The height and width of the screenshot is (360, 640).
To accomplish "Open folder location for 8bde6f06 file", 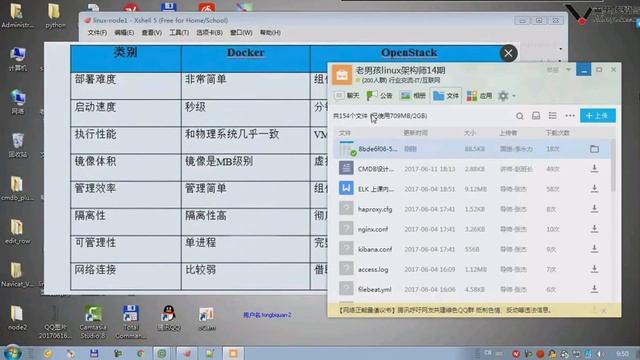I will tap(594, 149).
